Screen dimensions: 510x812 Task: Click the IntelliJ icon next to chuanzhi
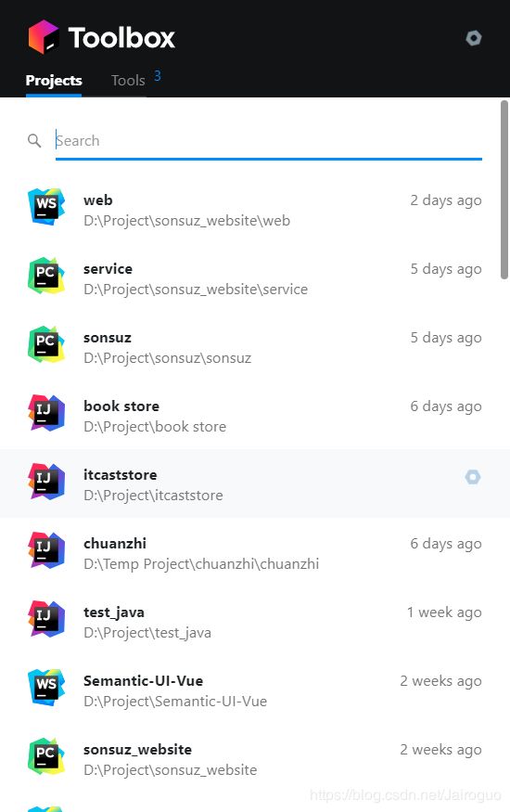46,550
